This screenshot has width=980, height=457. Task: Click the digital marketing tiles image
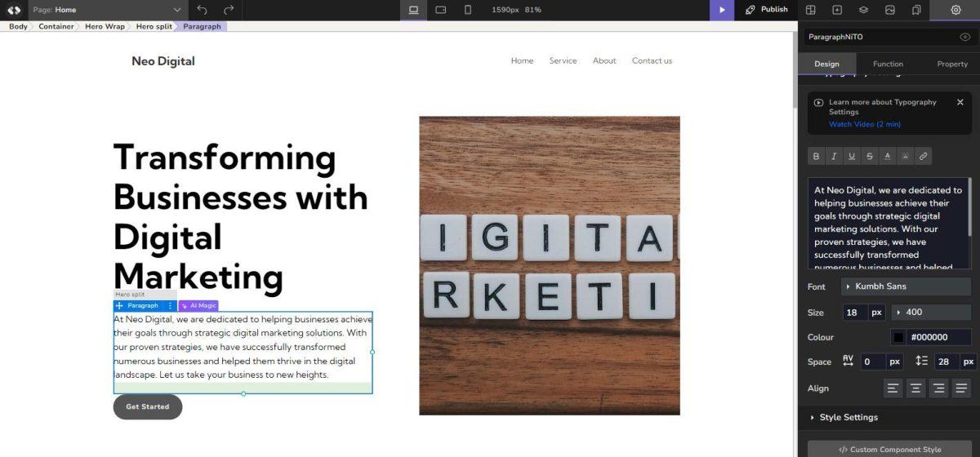[549, 265]
